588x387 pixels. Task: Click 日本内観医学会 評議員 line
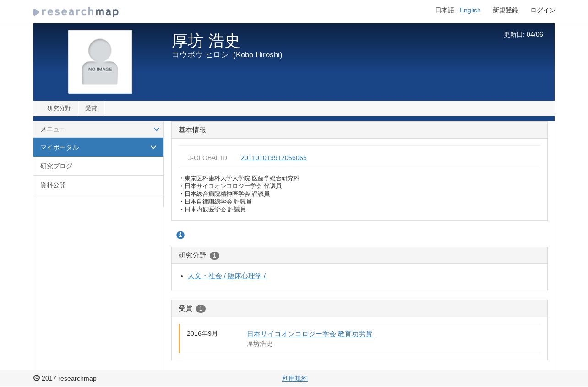click(x=212, y=210)
